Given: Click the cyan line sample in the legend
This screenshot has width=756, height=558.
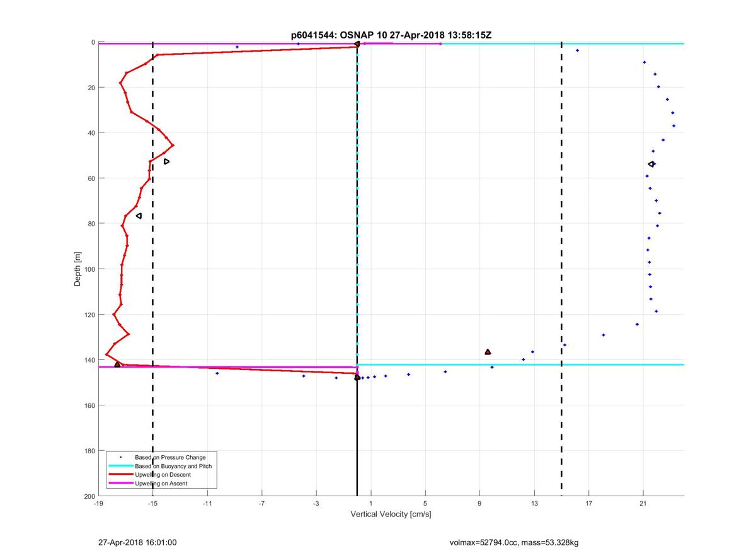Looking at the screenshot, I should (x=121, y=466).
